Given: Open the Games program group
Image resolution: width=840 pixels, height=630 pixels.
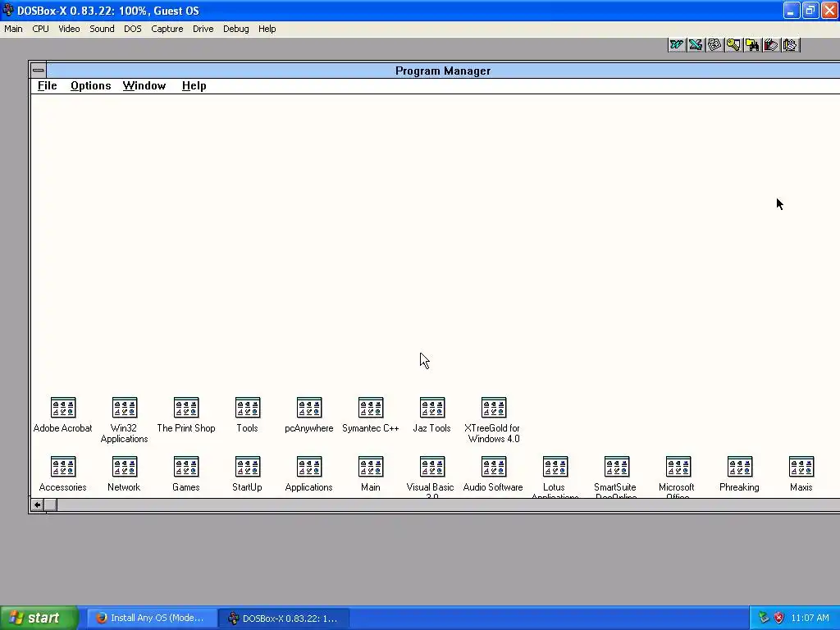Looking at the screenshot, I should [x=186, y=467].
